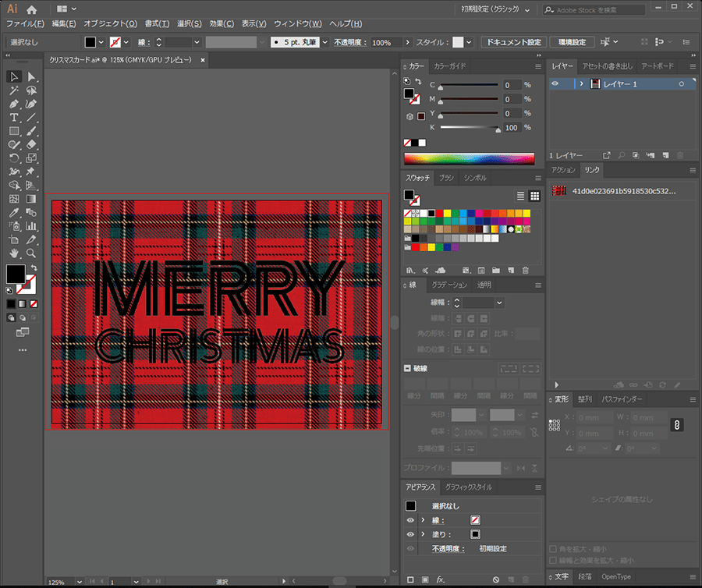The image size is (702, 588).
Task: Open stroke color dropdown in control bar
Action: [x=126, y=42]
